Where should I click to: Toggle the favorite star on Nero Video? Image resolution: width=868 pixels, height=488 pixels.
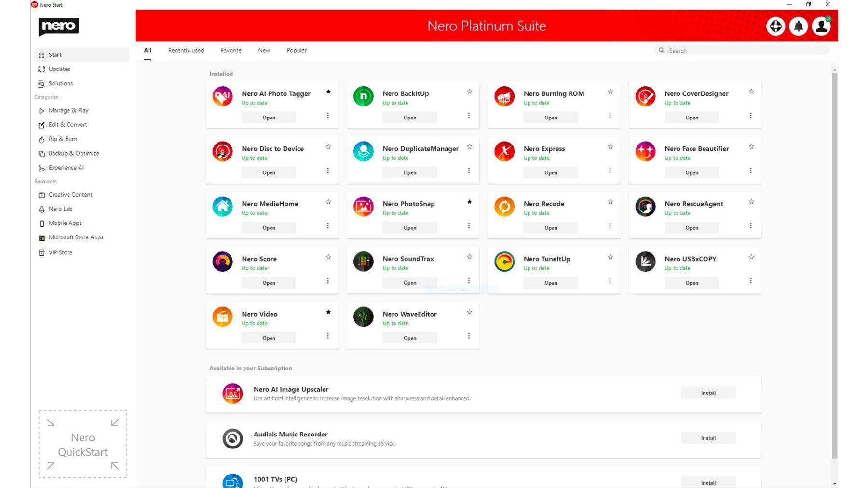click(x=328, y=312)
